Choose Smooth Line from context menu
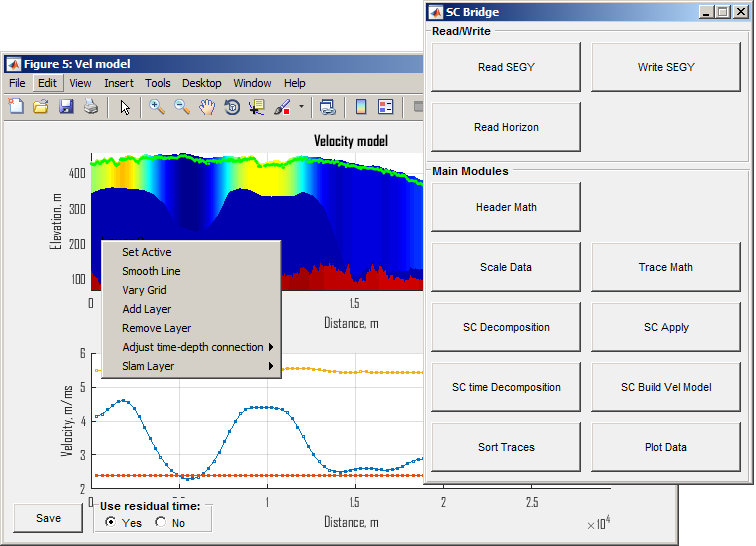This screenshot has width=756, height=546. 192,271
